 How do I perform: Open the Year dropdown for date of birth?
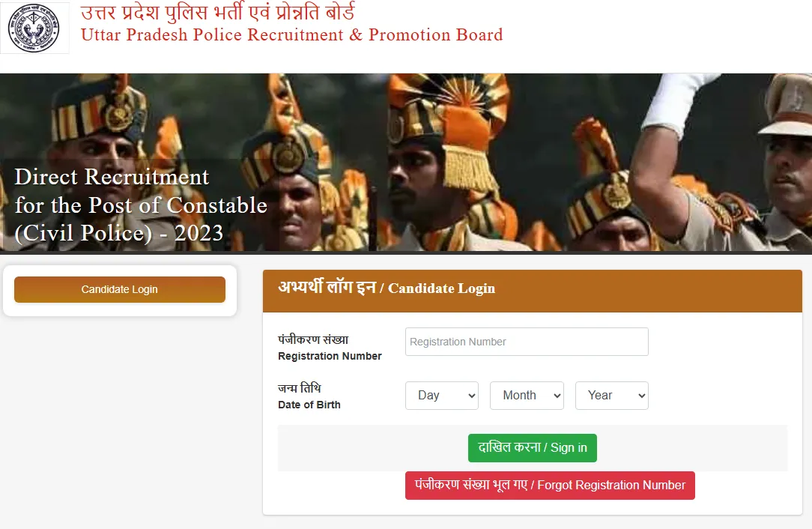[x=611, y=396]
